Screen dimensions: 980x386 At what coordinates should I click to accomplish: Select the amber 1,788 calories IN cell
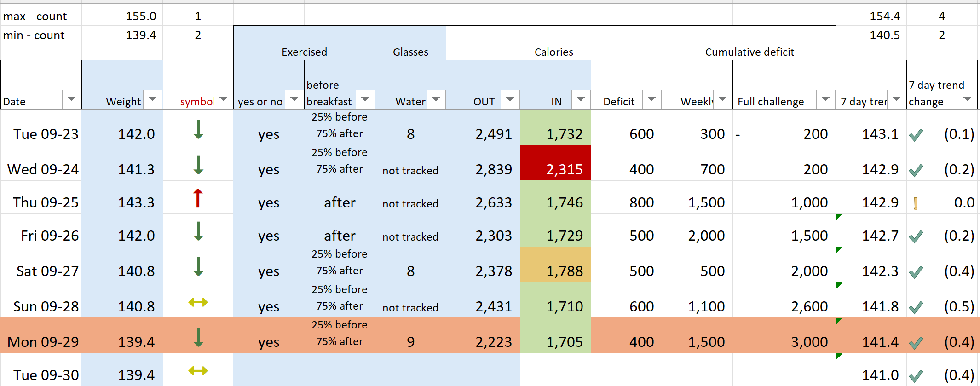coord(555,265)
